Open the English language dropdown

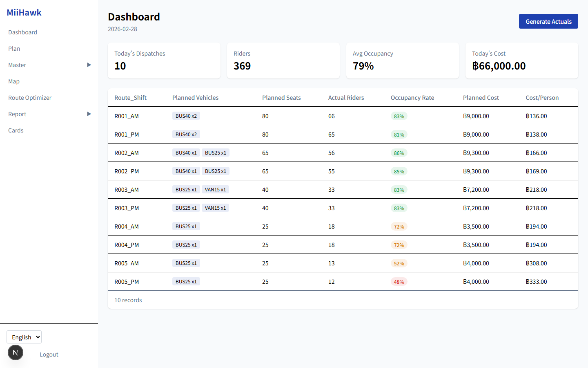[x=24, y=337]
